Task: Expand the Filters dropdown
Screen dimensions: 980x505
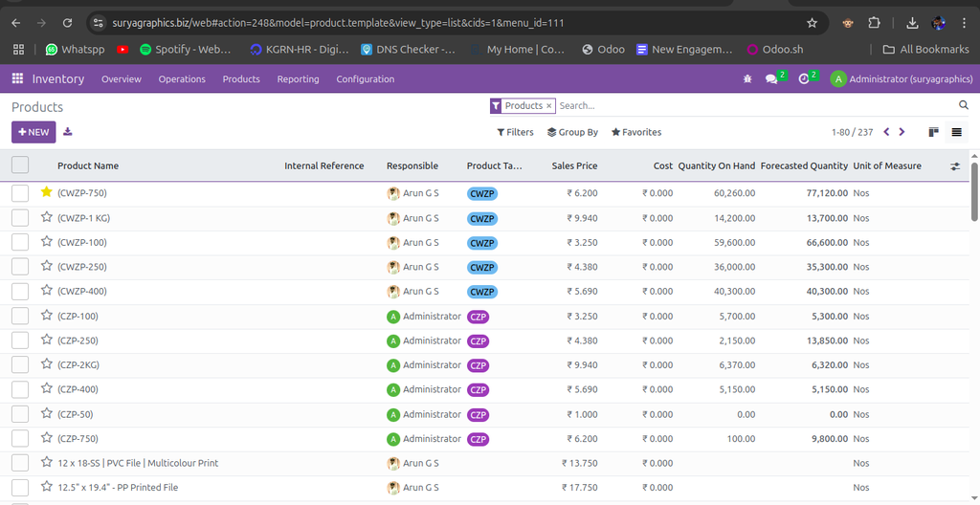Action: coord(515,132)
